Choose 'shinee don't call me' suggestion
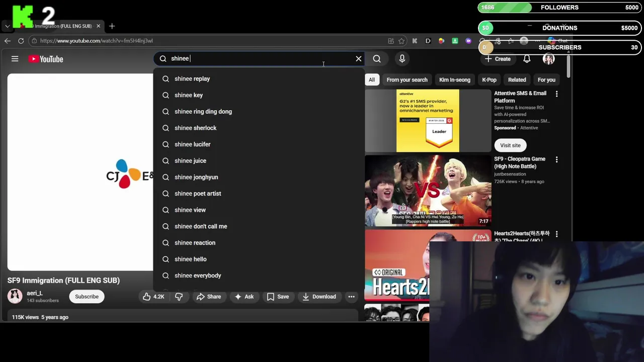This screenshot has width=644, height=362. (259, 226)
